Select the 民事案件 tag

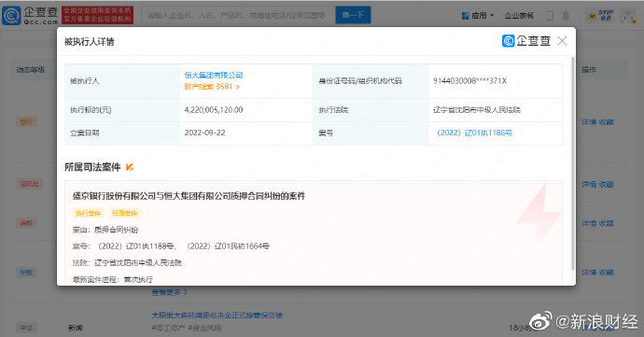pos(125,213)
